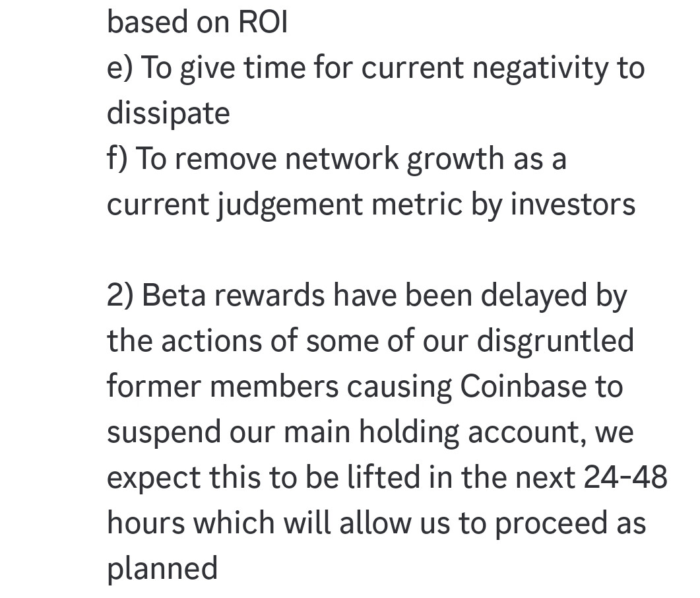Click the word "suspend"

164,432
